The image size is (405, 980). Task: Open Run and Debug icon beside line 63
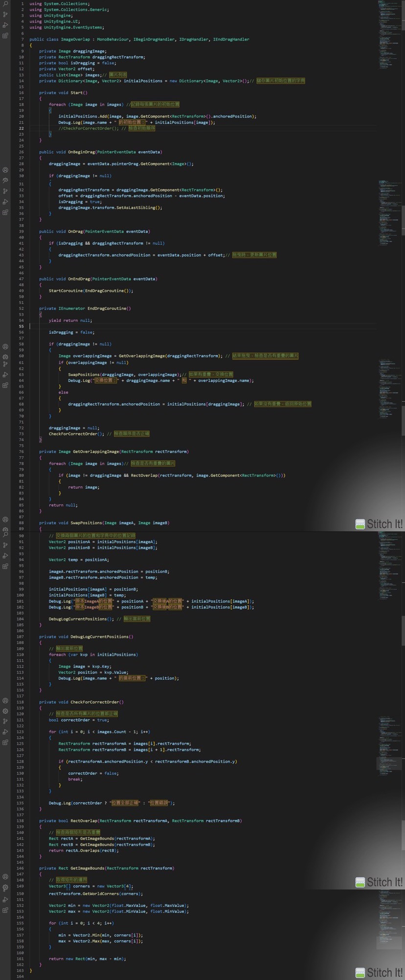pyautogui.click(x=5, y=375)
